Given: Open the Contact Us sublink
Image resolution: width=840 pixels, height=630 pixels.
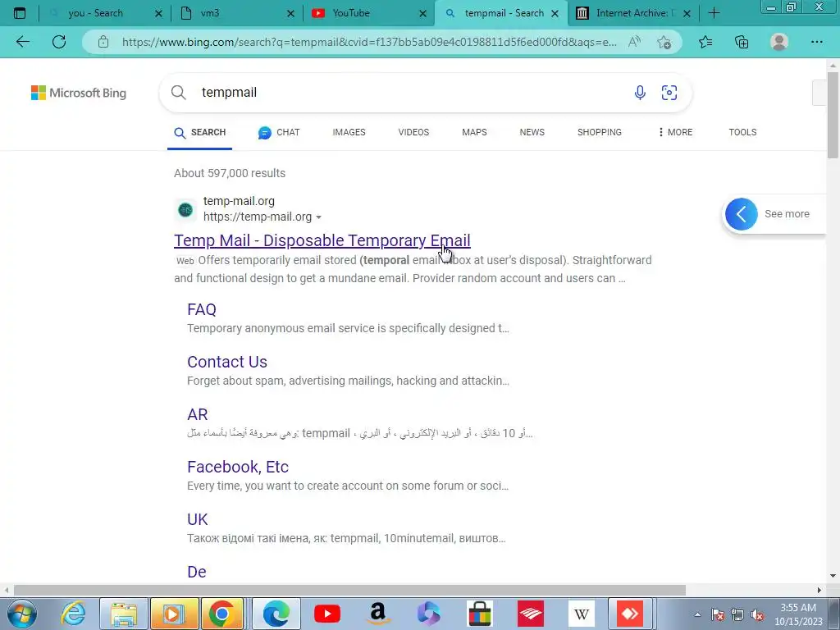Looking at the screenshot, I should [x=227, y=362].
